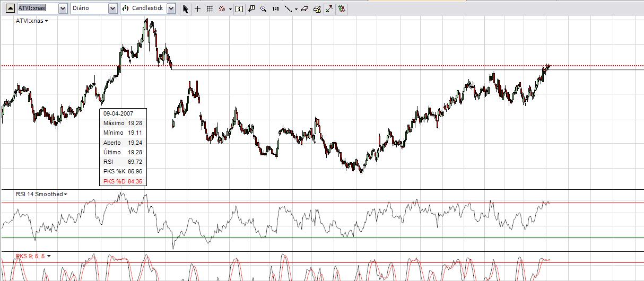
Task: Open the symbol dropdown arrow beside ATVI:xnas
Action: pyautogui.click(x=63, y=8)
